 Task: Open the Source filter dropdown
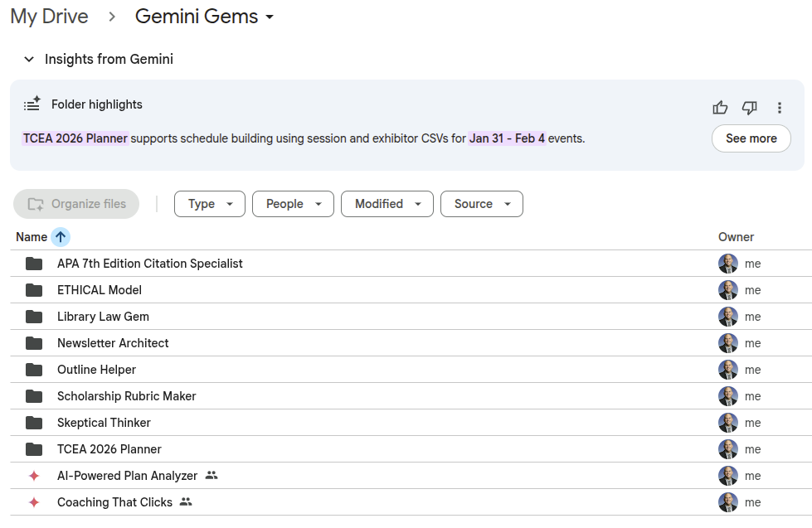tap(482, 204)
